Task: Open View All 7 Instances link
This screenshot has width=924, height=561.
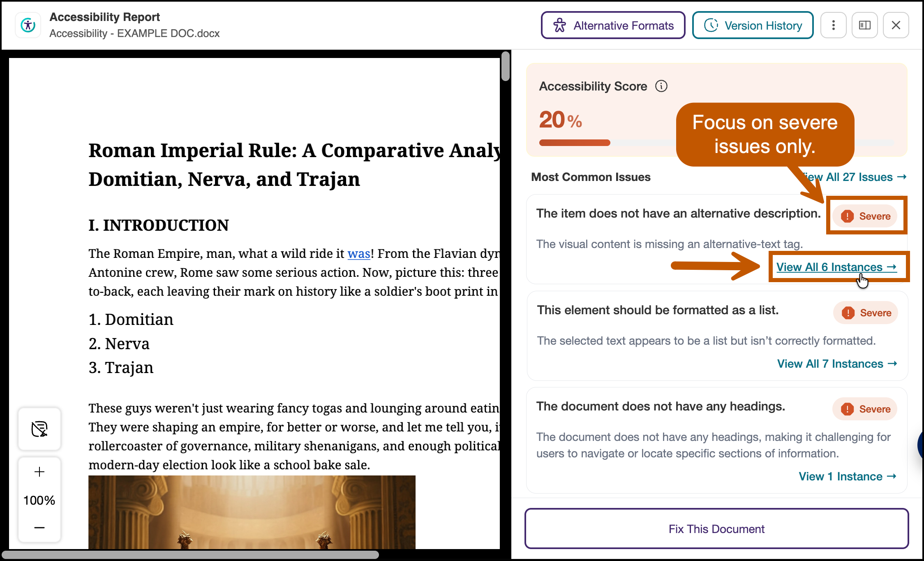Action: click(x=837, y=364)
